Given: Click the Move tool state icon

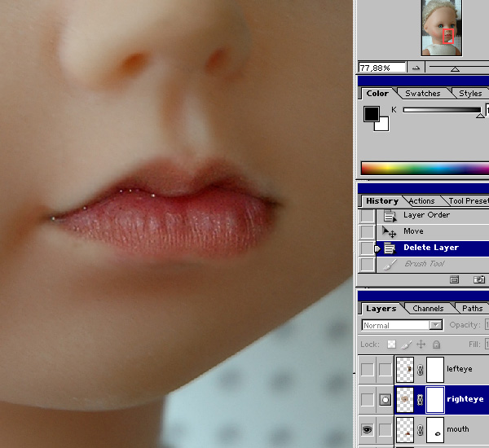Looking at the screenshot, I should click(x=390, y=232).
